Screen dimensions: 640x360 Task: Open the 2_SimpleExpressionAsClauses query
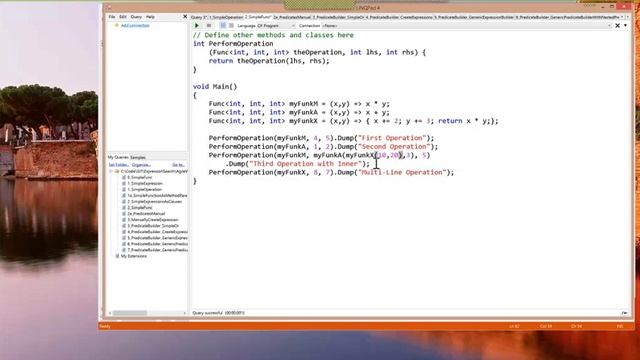(155, 202)
